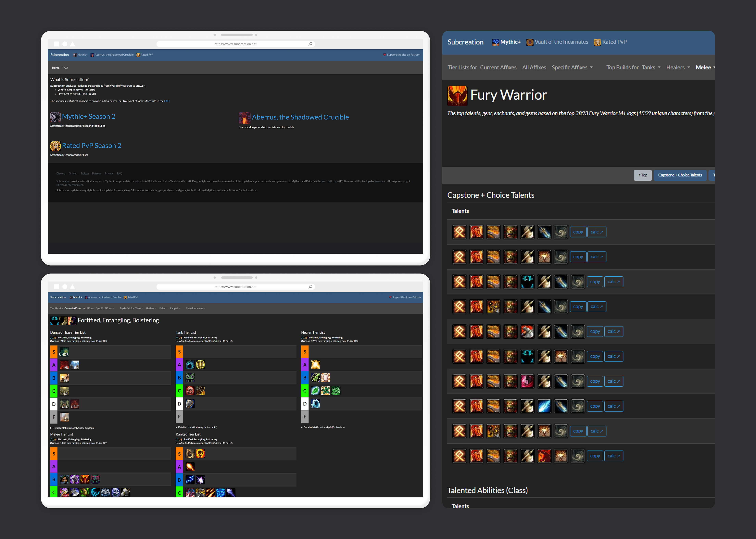Click the red axe talent icon in fifth build row
This screenshot has width=756, height=539.
527,332
